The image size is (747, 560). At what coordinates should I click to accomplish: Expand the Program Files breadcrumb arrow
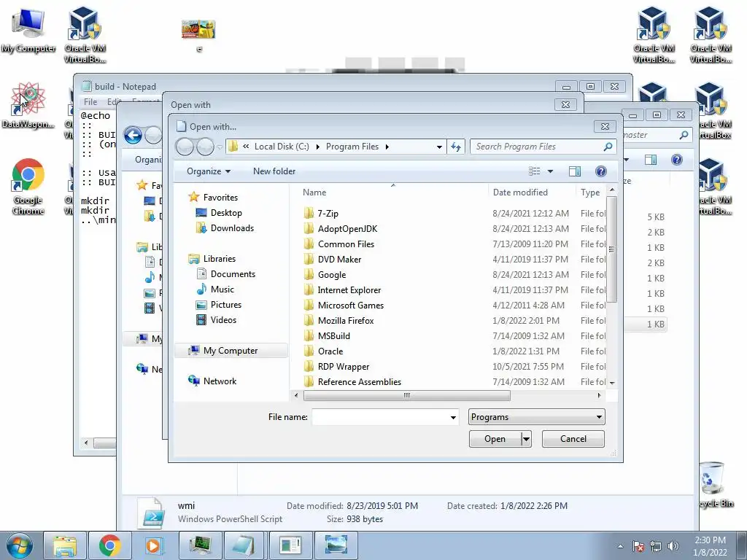pos(387,147)
